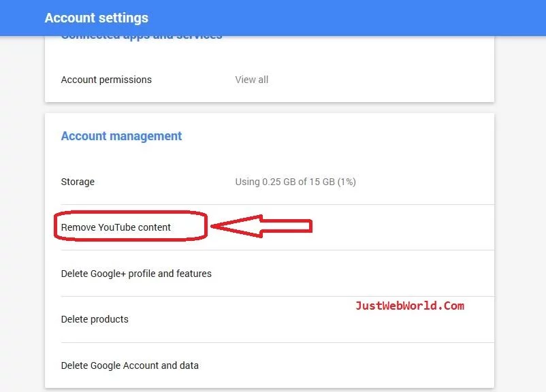Screen dimensions: 546x392
Task: Choose Delete Google Account and data
Action: 130,365
